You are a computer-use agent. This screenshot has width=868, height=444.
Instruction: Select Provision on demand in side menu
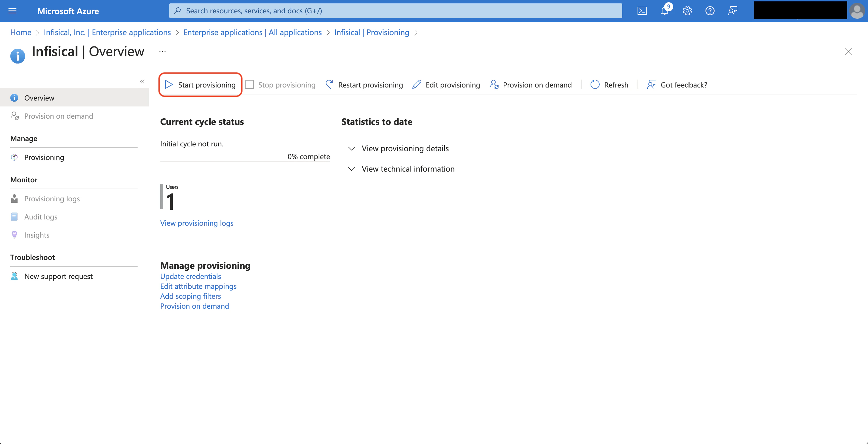point(74,116)
